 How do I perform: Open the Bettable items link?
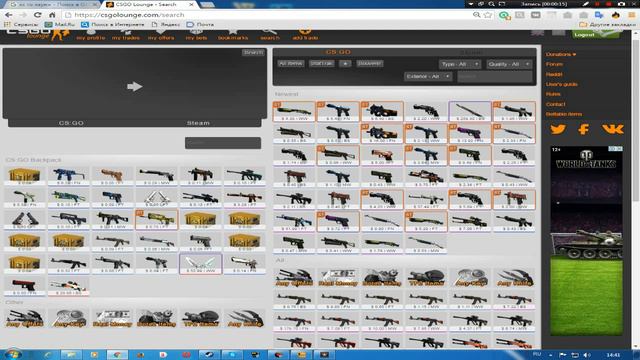[564, 114]
